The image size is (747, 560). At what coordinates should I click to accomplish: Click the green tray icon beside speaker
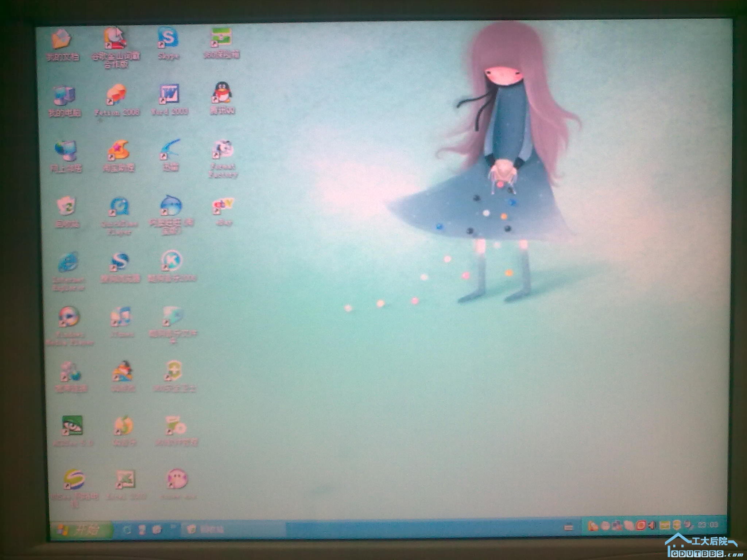coord(665,525)
